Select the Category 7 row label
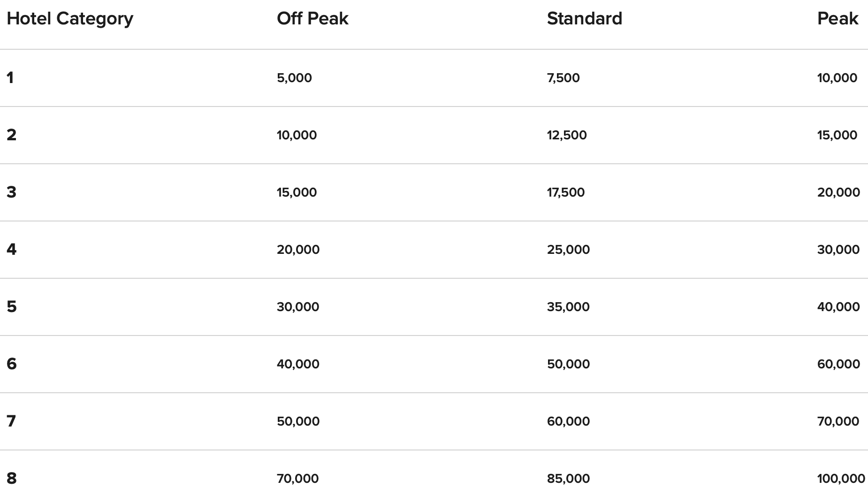868x488 pixels. pyautogui.click(x=11, y=421)
